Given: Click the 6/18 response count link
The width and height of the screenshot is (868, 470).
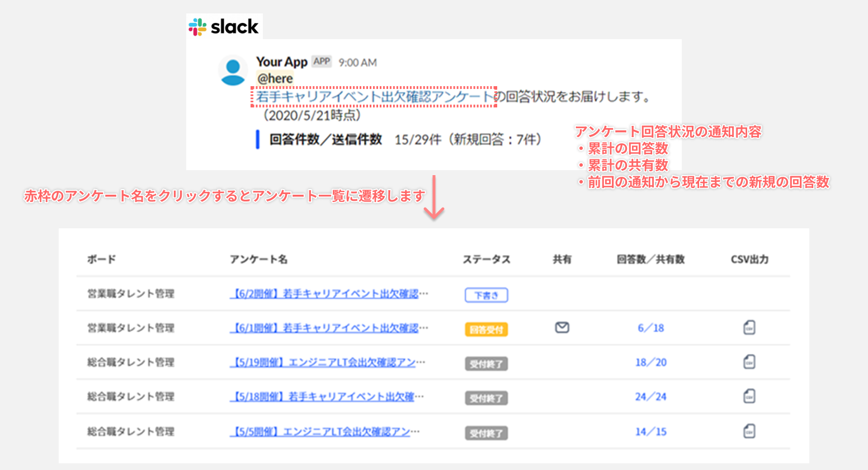Looking at the screenshot, I should click(x=651, y=328).
